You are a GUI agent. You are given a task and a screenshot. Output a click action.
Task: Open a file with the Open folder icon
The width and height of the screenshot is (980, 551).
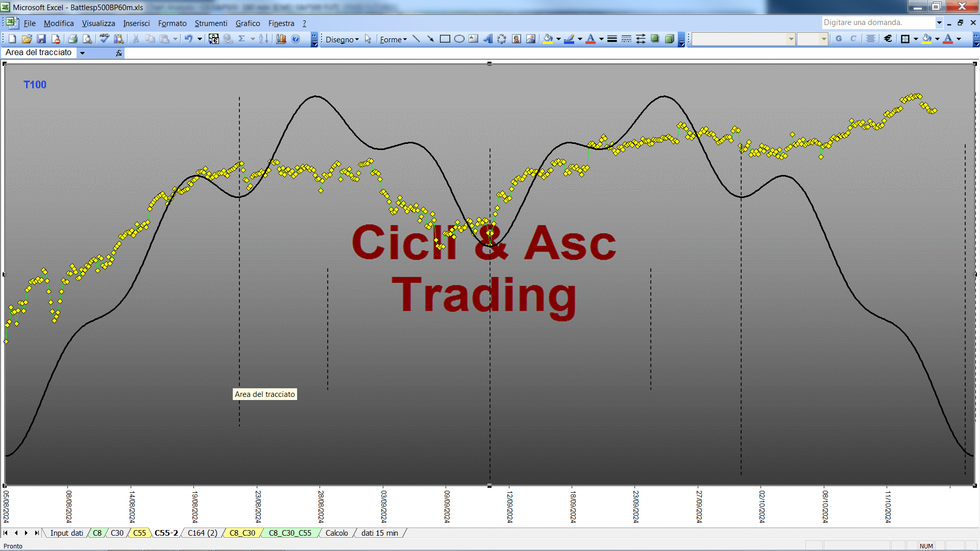[x=27, y=39]
